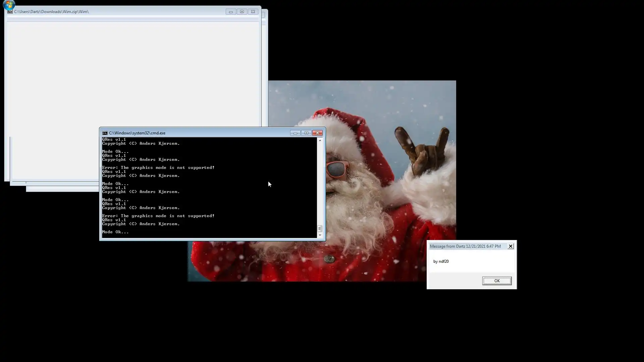Viewport: 644px width, 362px height.
Task: Click the cmd scrollbar down arrow
Action: (320, 235)
